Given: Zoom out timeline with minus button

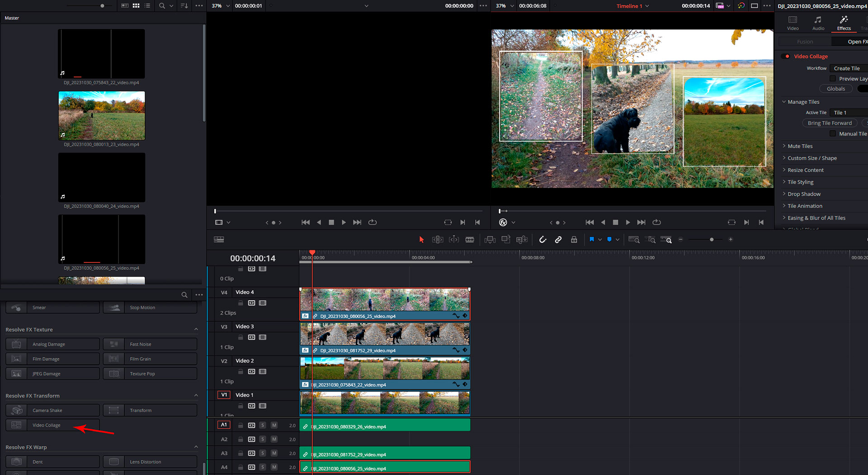Looking at the screenshot, I should point(680,240).
